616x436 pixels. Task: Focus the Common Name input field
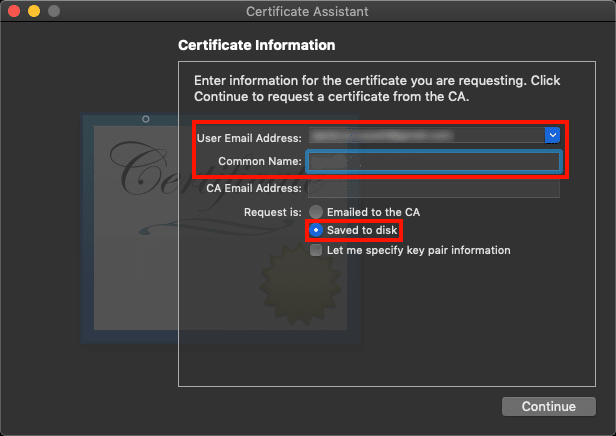pos(434,161)
